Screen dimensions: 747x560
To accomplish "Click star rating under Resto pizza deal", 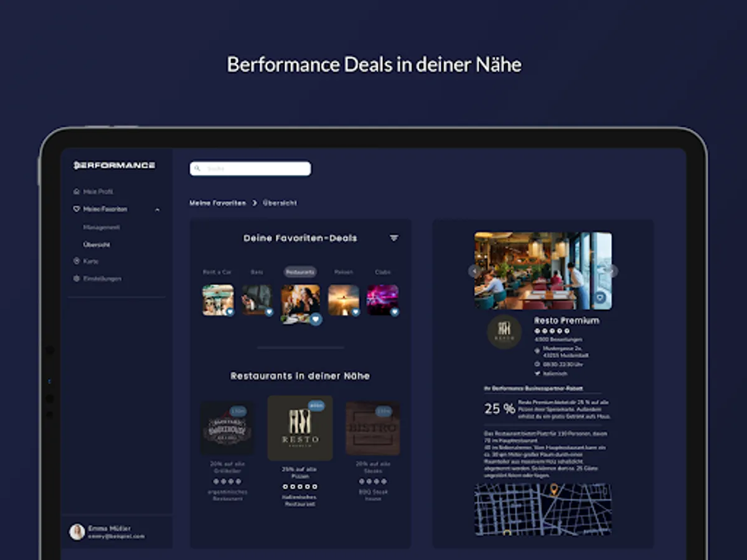I will pos(300,487).
